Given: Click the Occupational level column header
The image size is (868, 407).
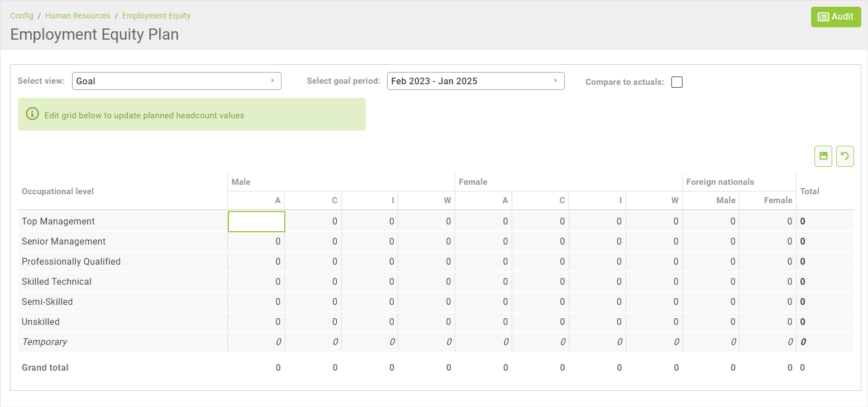Looking at the screenshot, I should 58,191.
